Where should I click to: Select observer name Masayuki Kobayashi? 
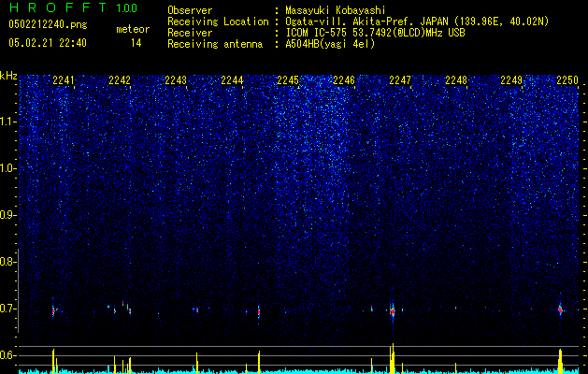tap(336, 10)
